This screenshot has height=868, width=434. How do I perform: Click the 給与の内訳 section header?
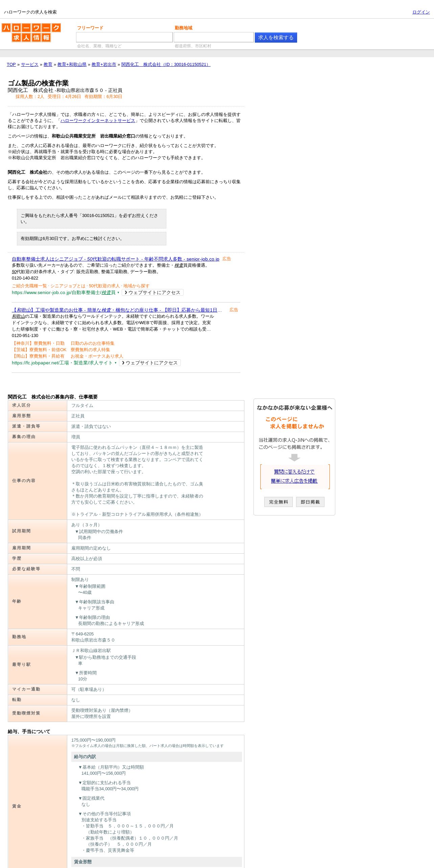tap(156, 757)
